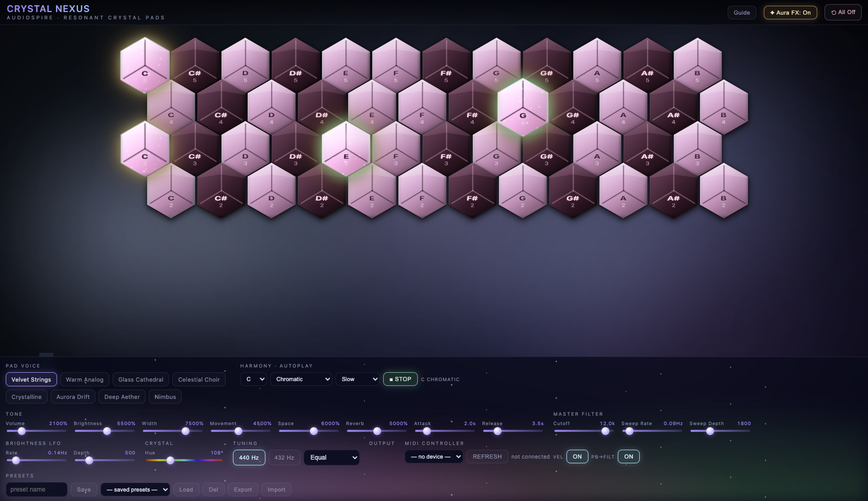The width and height of the screenshot is (868, 501).
Task: Stop the harmony autoplay
Action: pyautogui.click(x=400, y=379)
